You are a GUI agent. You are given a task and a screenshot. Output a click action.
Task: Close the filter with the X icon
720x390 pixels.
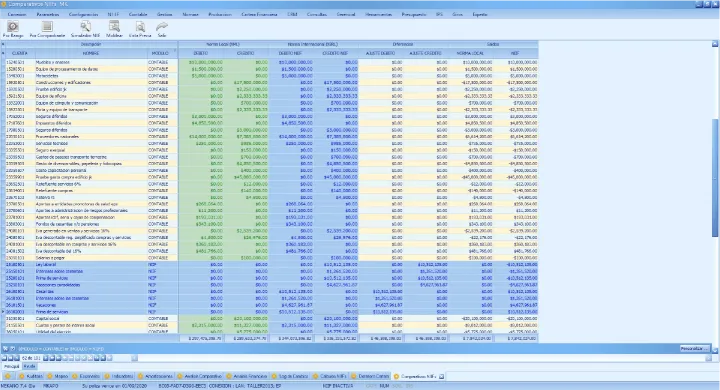[x=5, y=349]
